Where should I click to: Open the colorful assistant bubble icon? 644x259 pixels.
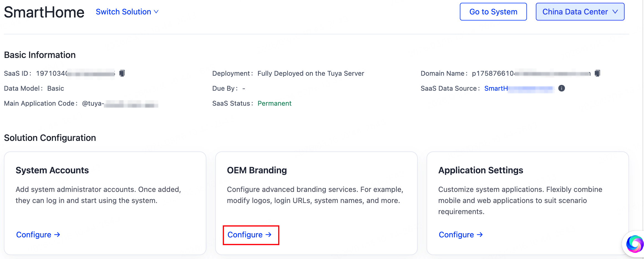pyautogui.click(x=634, y=244)
